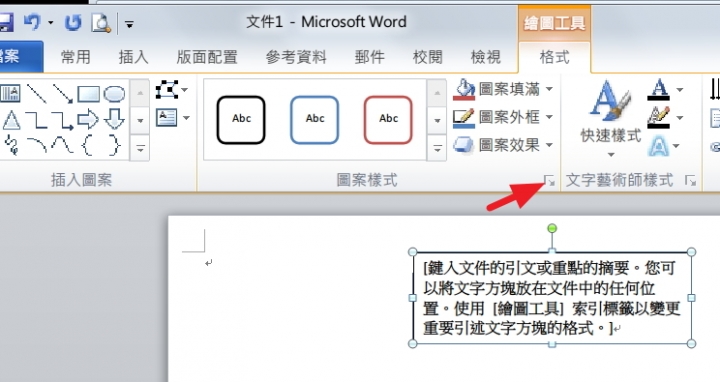Screen dimensions: 720x382
Task: Click inside the text box placeholder text
Action: 551,298
